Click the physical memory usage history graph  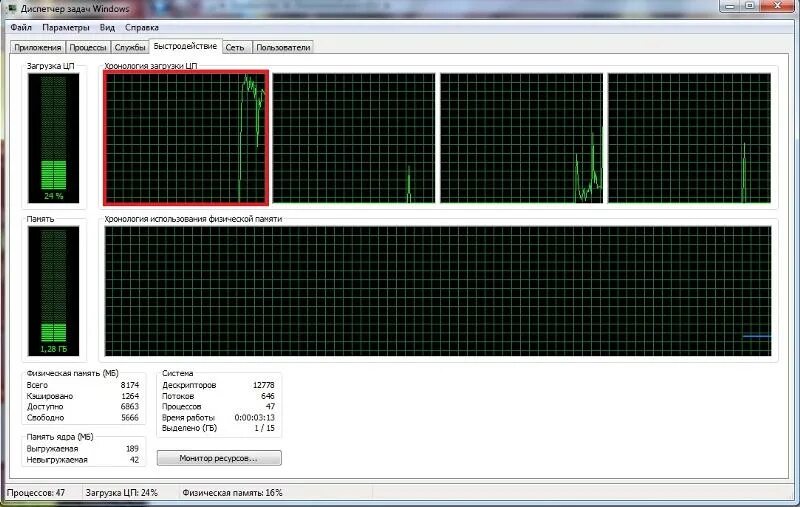coord(438,291)
